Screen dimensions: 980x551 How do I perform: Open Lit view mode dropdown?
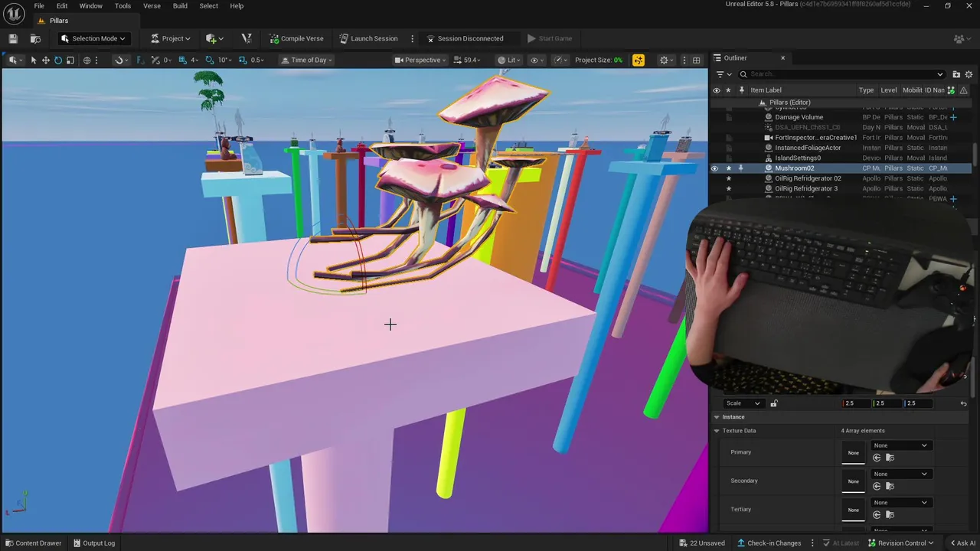coord(509,60)
